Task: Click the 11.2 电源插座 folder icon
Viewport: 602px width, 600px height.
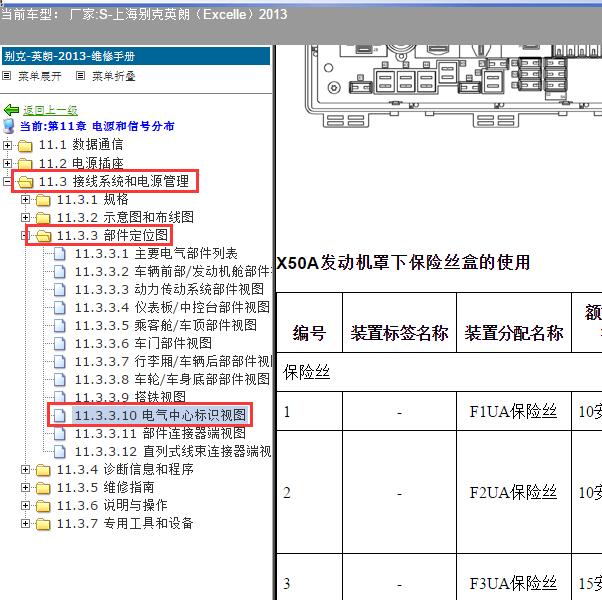Action: [x=25, y=164]
